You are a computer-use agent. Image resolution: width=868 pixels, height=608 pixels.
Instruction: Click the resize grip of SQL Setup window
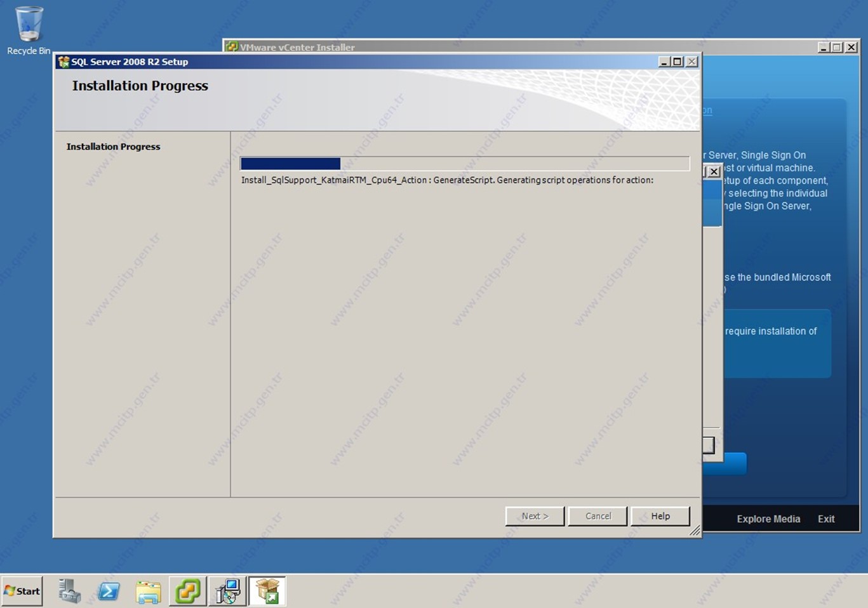pyautogui.click(x=695, y=531)
